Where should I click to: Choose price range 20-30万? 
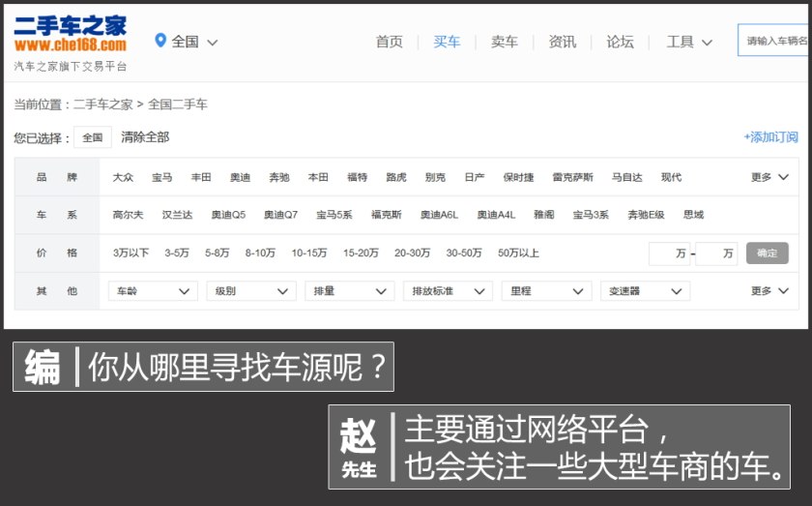[x=412, y=253]
